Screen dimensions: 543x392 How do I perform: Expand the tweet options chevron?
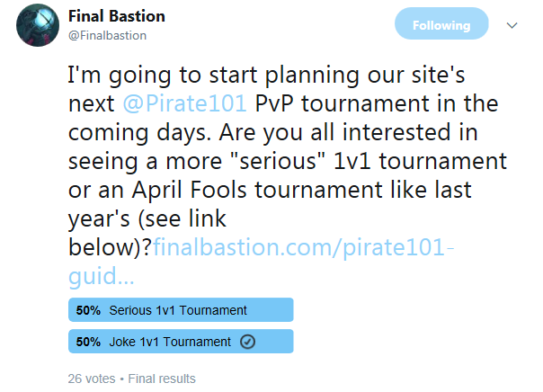coord(512,25)
